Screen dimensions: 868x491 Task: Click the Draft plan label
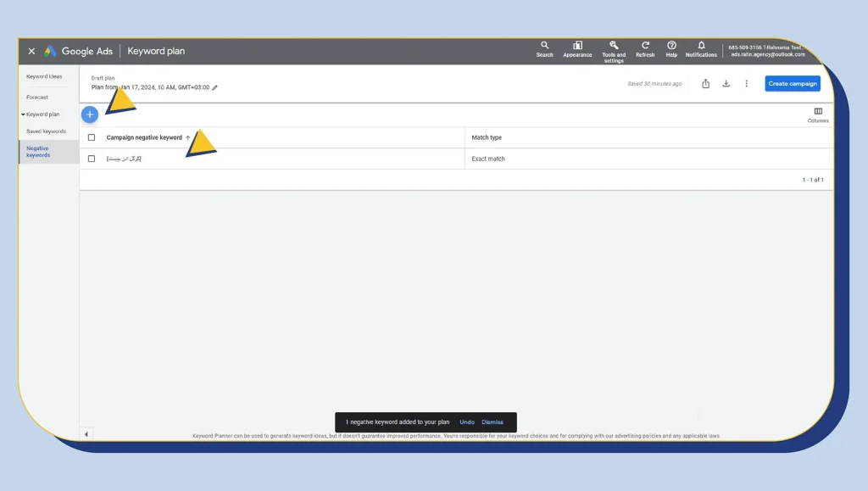103,79
